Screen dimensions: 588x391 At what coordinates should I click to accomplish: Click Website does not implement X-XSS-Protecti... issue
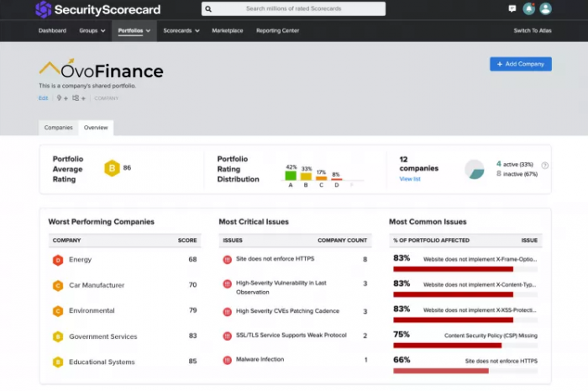point(480,310)
